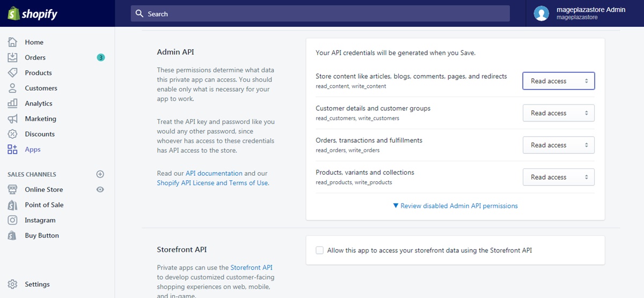Open orders and fulfillments access dropdown

[x=559, y=145]
